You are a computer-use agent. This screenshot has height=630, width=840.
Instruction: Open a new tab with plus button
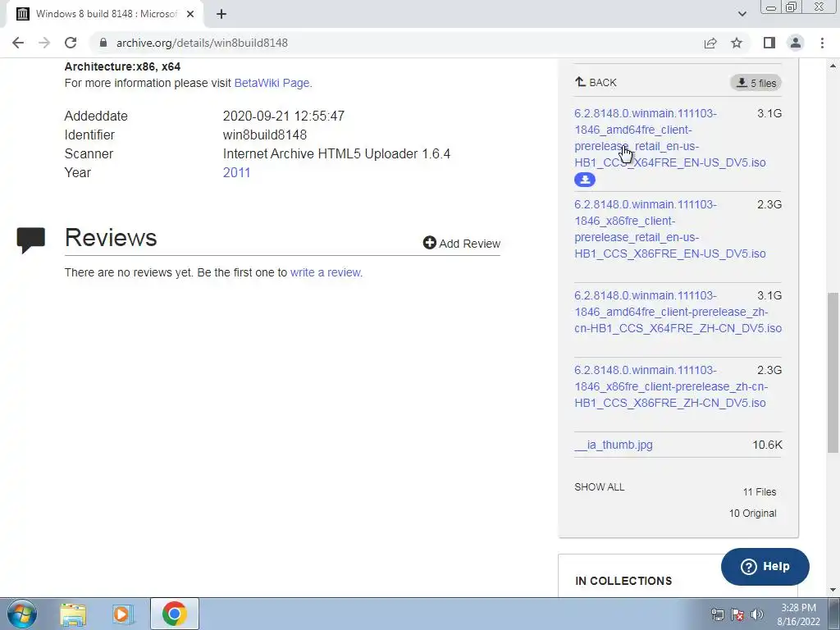click(221, 14)
